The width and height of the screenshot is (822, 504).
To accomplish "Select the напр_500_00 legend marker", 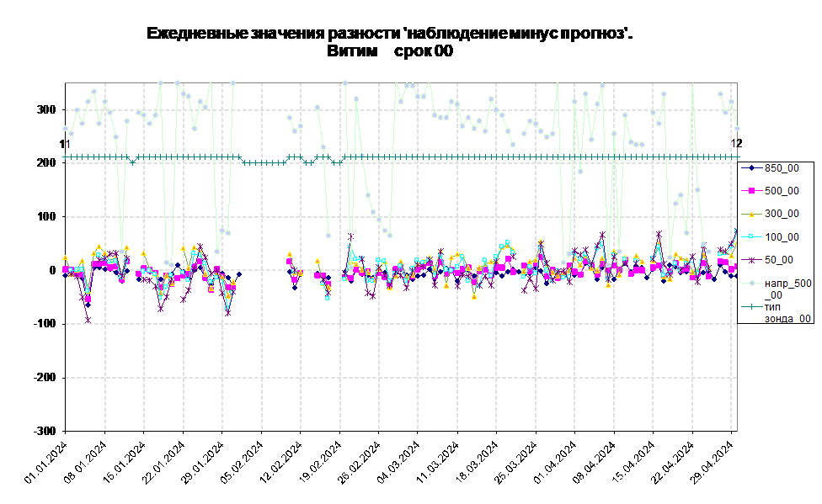I will (x=751, y=284).
